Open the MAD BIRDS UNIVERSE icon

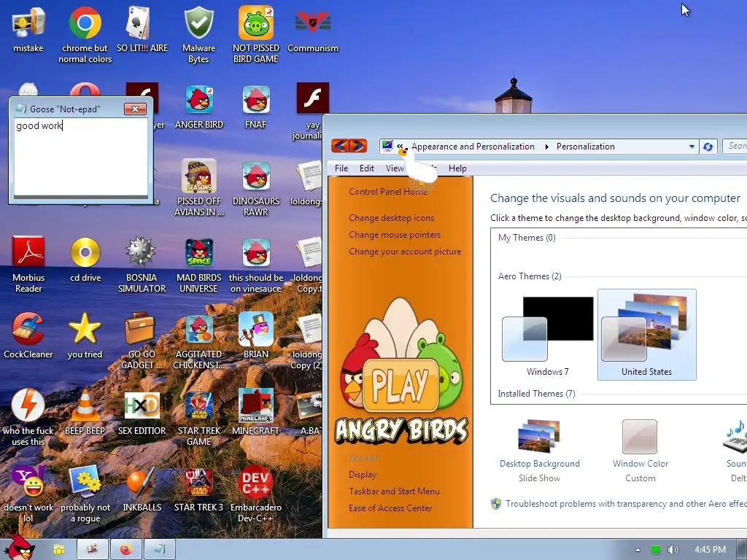coord(198,264)
